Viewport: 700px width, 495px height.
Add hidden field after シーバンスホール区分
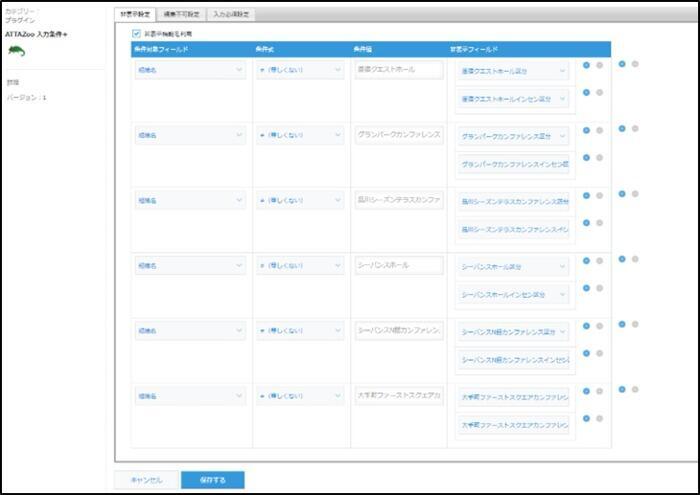pyautogui.click(x=586, y=260)
